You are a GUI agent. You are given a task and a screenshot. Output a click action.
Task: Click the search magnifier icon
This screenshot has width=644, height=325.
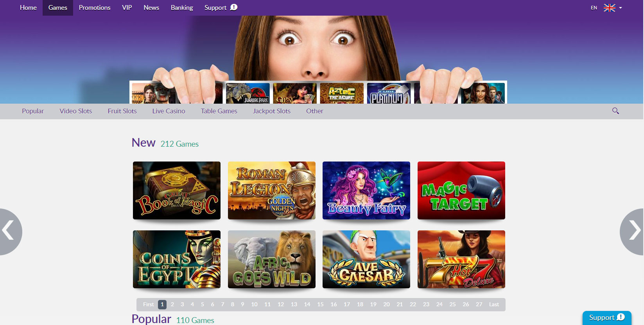tap(615, 111)
